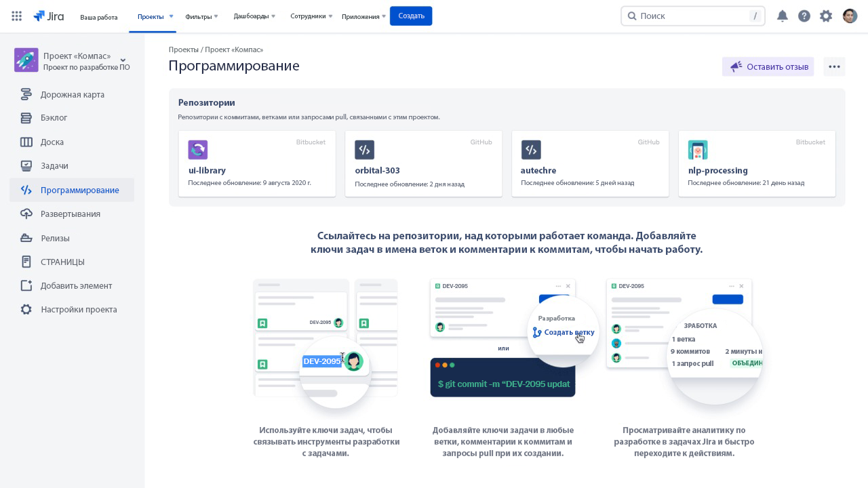Follow the Проекты breadcrumb link
The height and width of the screenshot is (488, 868).
pos(183,49)
